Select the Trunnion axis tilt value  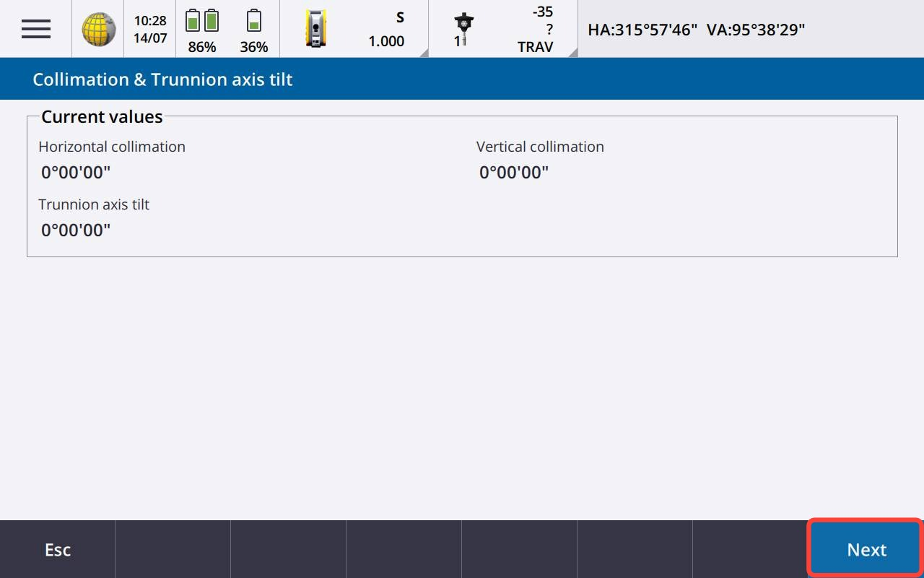[x=76, y=230]
